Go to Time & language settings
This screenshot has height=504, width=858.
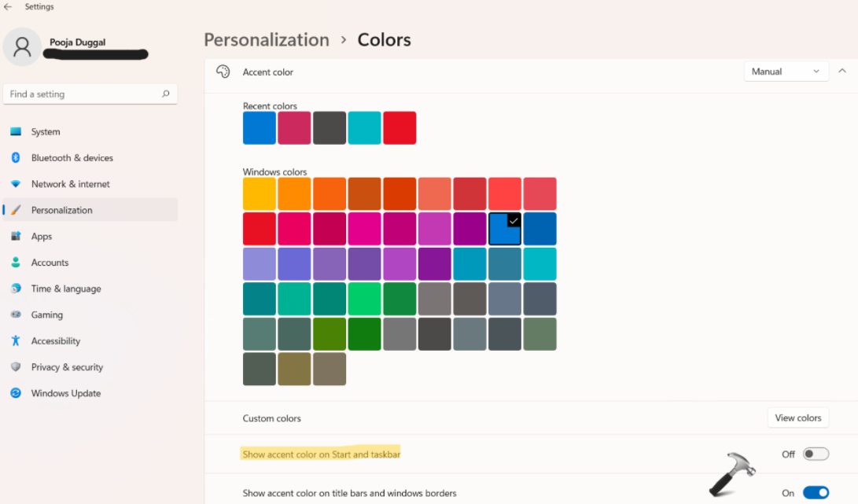point(66,289)
